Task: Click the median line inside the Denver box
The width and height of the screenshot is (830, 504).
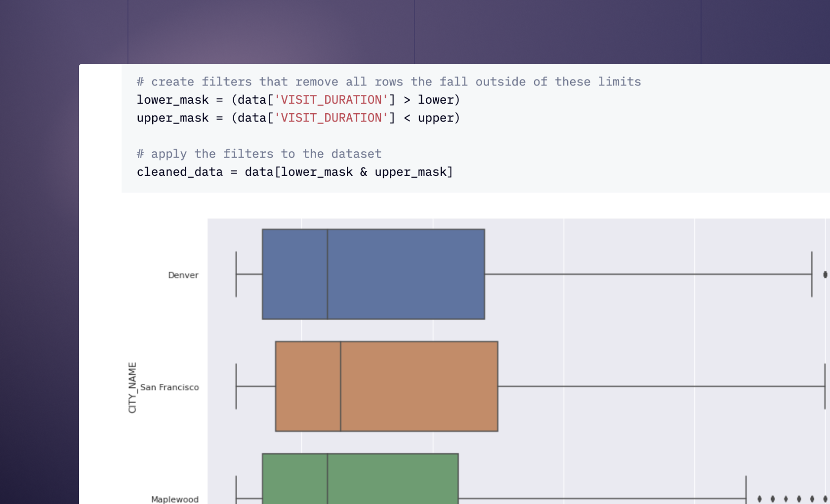Action: 327,273
